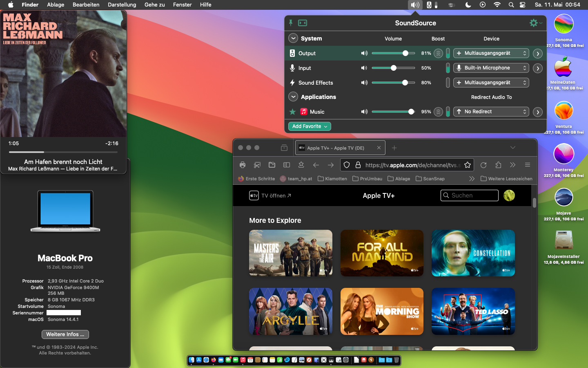Open Output device dropdown Multiausgangsgerät
The width and height of the screenshot is (588, 368).
(x=491, y=53)
